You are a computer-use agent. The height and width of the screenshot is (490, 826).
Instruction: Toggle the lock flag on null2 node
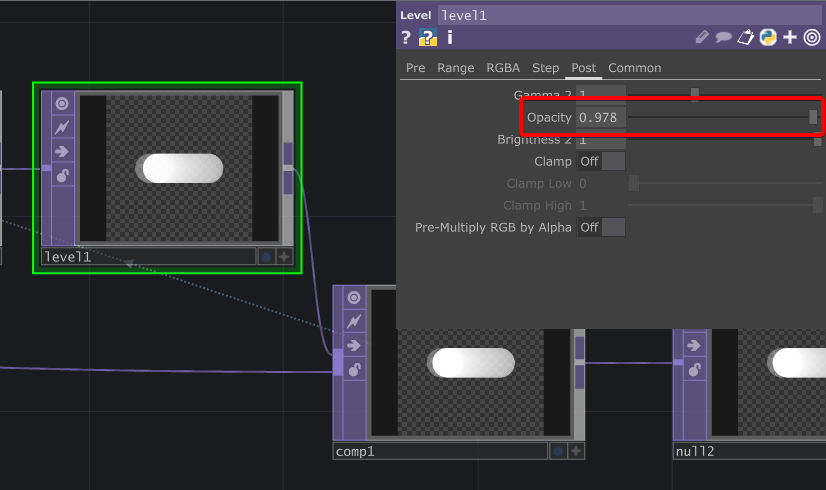pyautogui.click(x=694, y=369)
